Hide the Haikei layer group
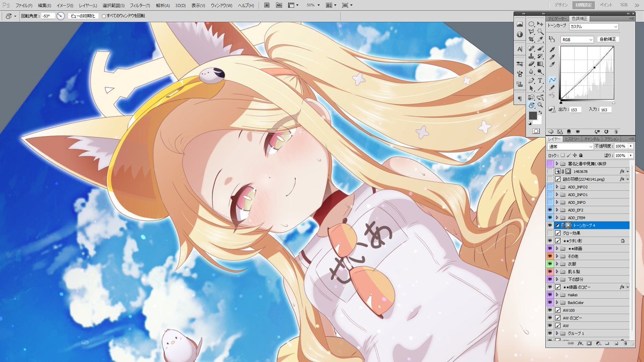 click(x=550, y=294)
